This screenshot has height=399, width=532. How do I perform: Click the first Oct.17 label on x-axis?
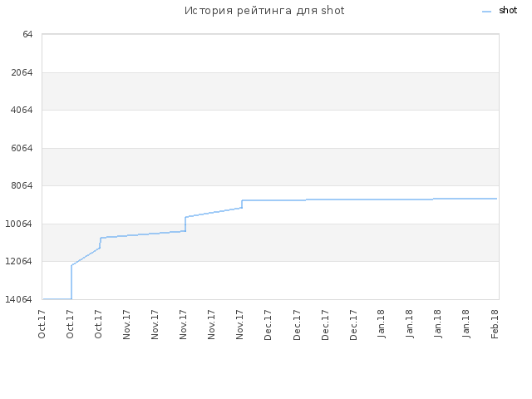pos(42,324)
